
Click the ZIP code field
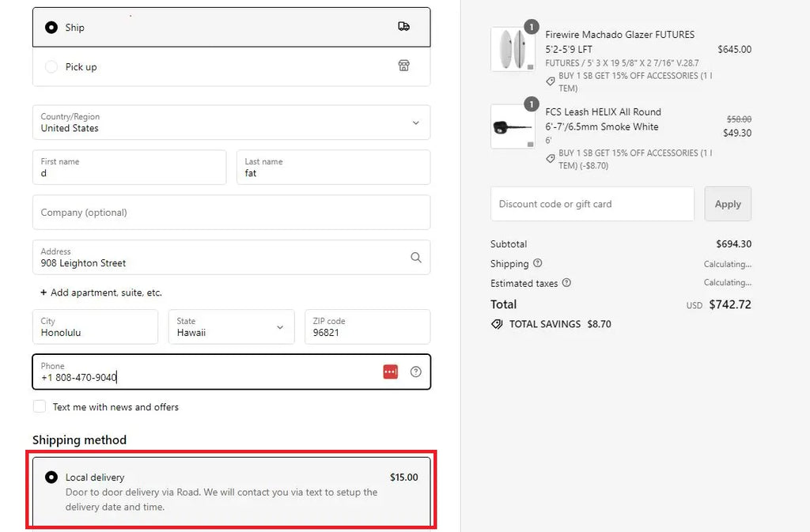tap(367, 326)
